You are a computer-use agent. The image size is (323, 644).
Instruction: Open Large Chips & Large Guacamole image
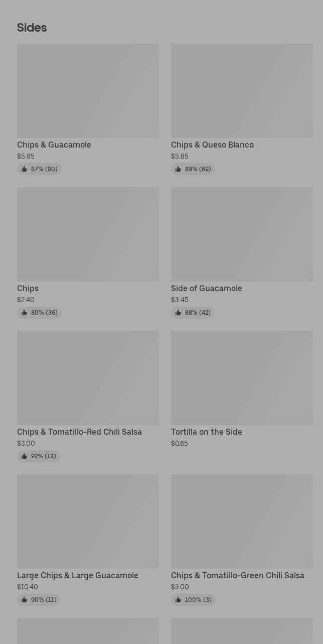pos(88,522)
